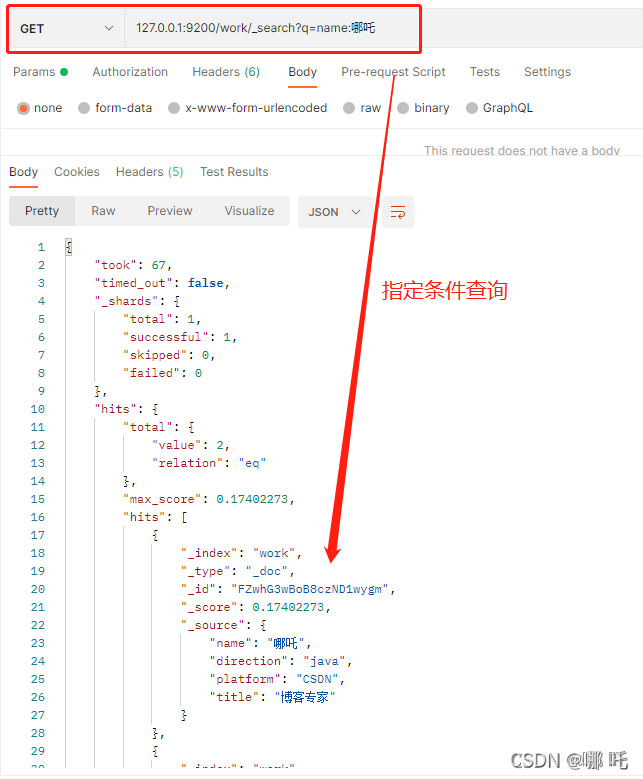This screenshot has width=643, height=779.
Task: Select the binary radio button
Action: 403,108
